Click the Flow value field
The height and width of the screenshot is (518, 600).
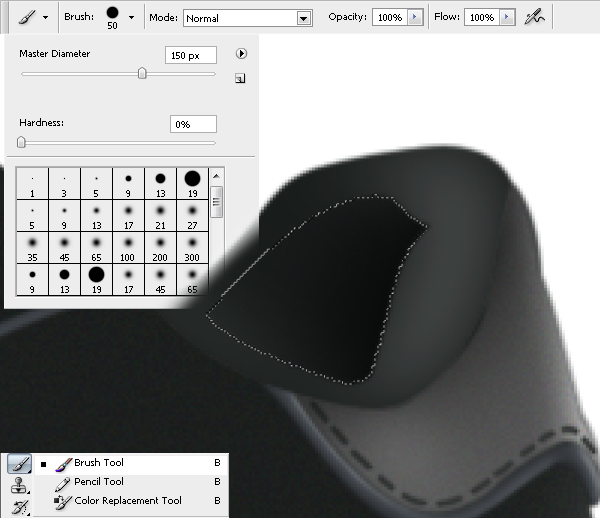[x=482, y=17]
